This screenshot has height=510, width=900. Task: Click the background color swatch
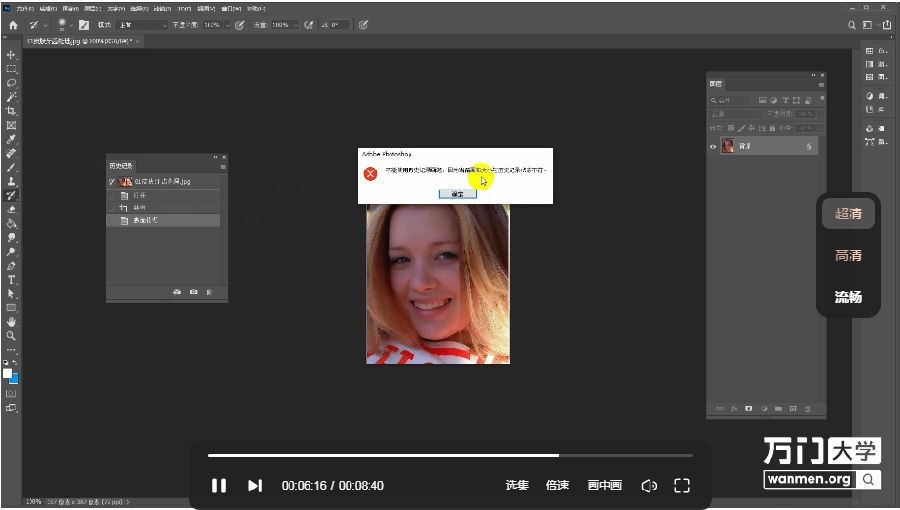point(14,379)
